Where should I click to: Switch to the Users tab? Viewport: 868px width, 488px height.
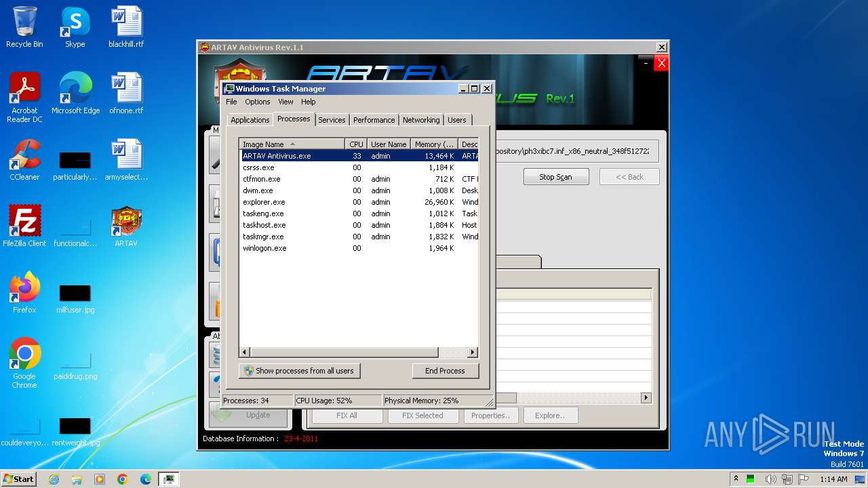pos(457,120)
